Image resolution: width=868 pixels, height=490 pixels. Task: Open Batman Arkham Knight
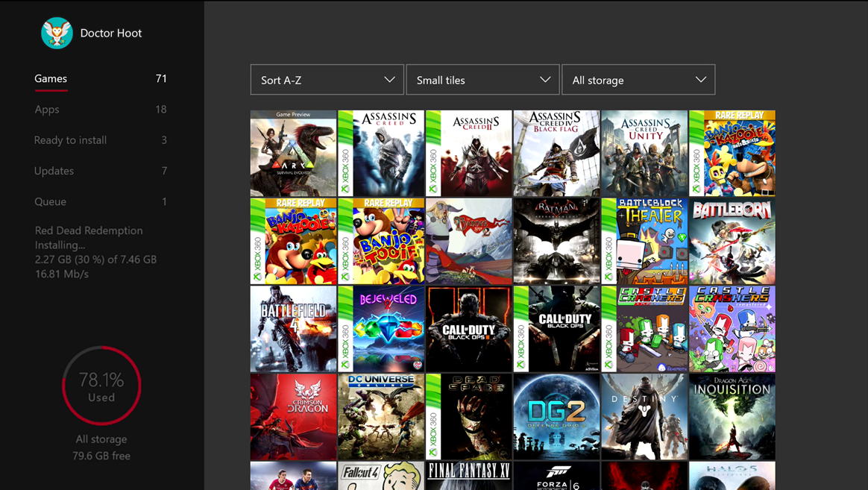click(x=556, y=241)
